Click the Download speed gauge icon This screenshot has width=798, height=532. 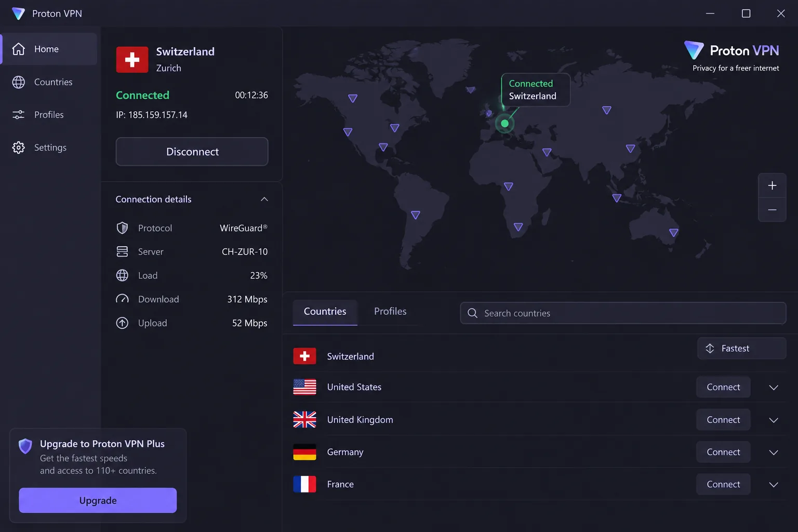pyautogui.click(x=122, y=299)
